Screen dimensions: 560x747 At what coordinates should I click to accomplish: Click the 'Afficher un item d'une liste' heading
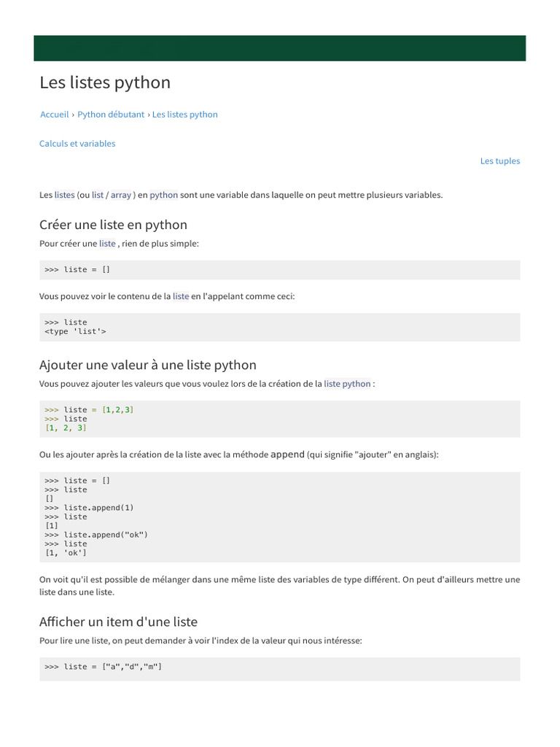[x=118, y=622]
